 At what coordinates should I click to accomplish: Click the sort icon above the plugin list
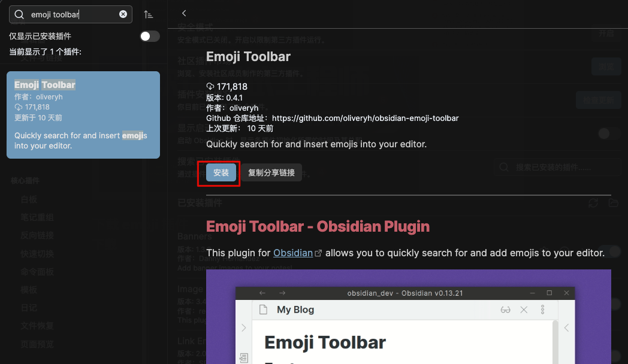pyautogui.click(x=148, y=14)
